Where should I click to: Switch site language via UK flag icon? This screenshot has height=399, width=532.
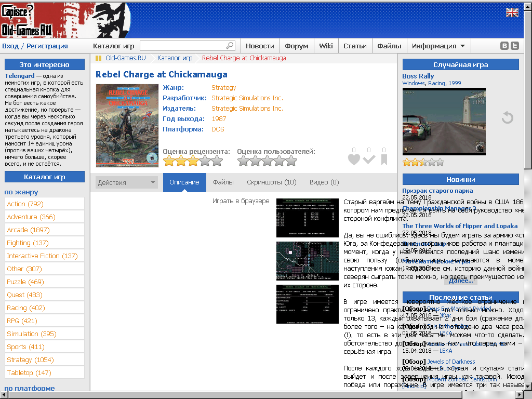pyautogui.click(x=512, y=12)
